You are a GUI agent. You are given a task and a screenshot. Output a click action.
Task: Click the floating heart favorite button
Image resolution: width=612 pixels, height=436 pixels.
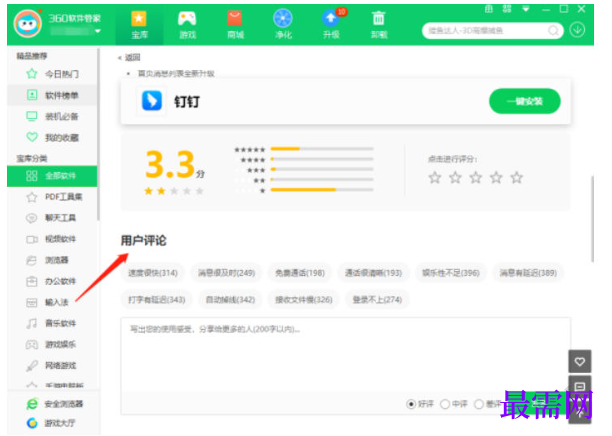(x=580, y=361)
